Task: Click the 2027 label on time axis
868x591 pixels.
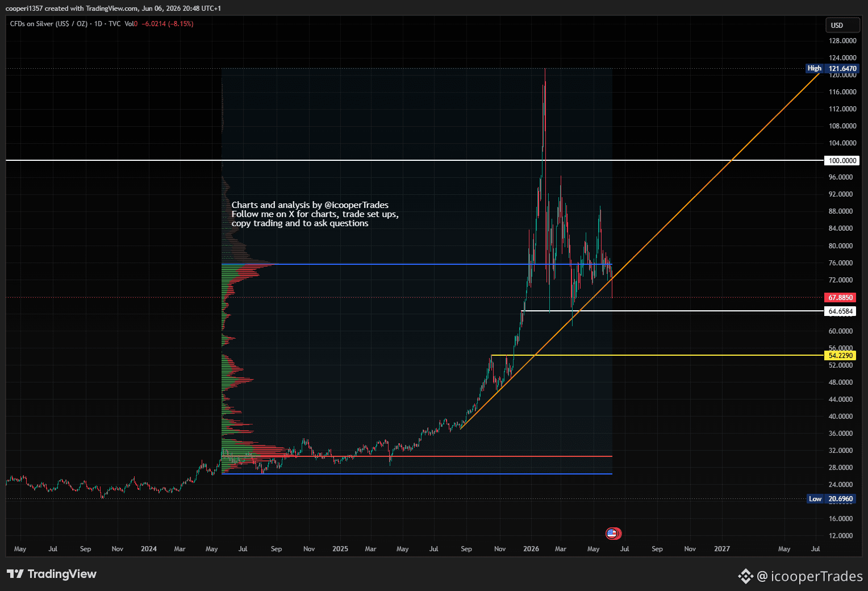Action: [x=722, y=549]
